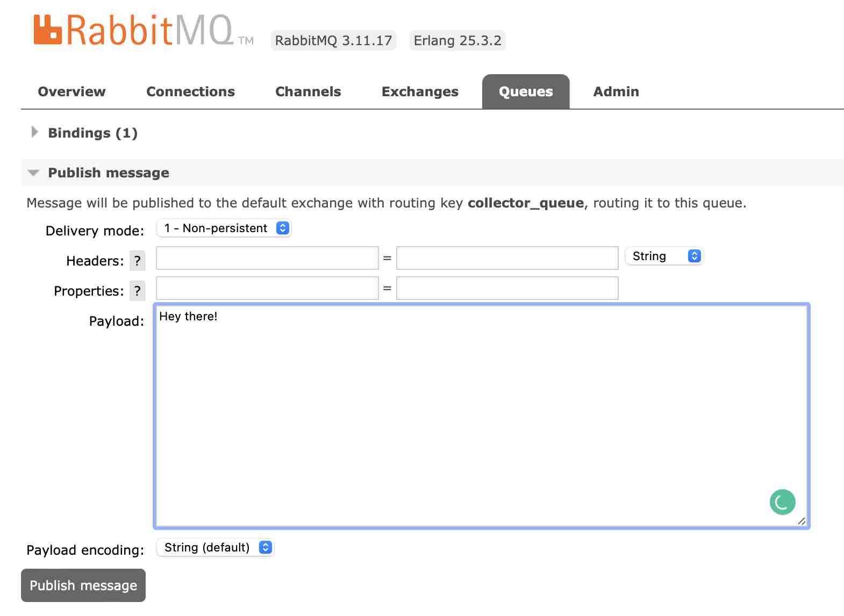
Task: Switch to the Overview tab
Action: point(71,91)
